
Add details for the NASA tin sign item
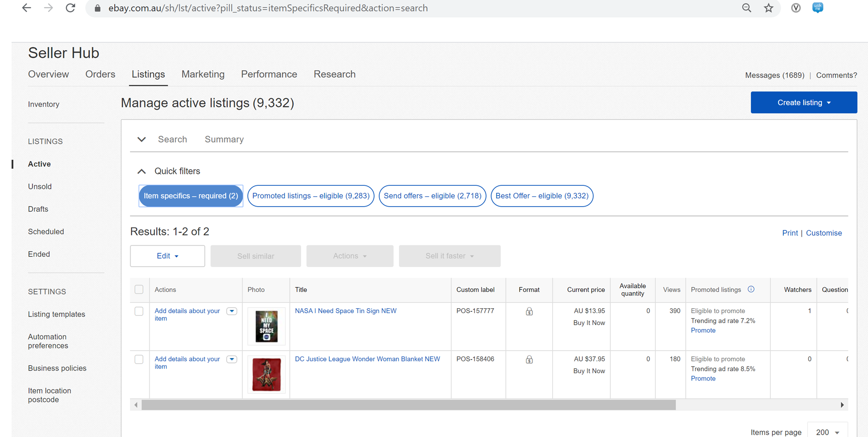click(187, 315)
